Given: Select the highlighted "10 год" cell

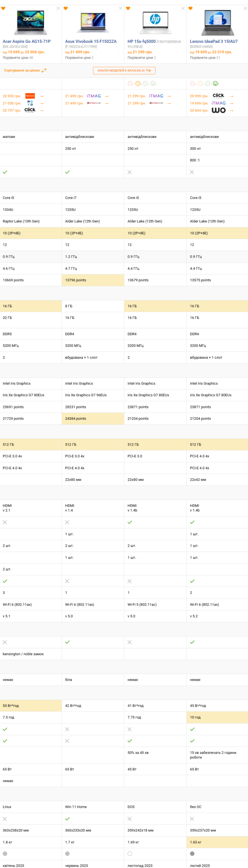Looking at the screenshot, I should pos(217,717).
